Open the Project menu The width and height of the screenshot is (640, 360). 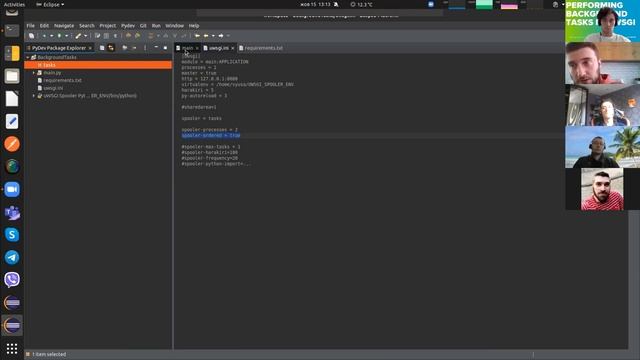108,26
